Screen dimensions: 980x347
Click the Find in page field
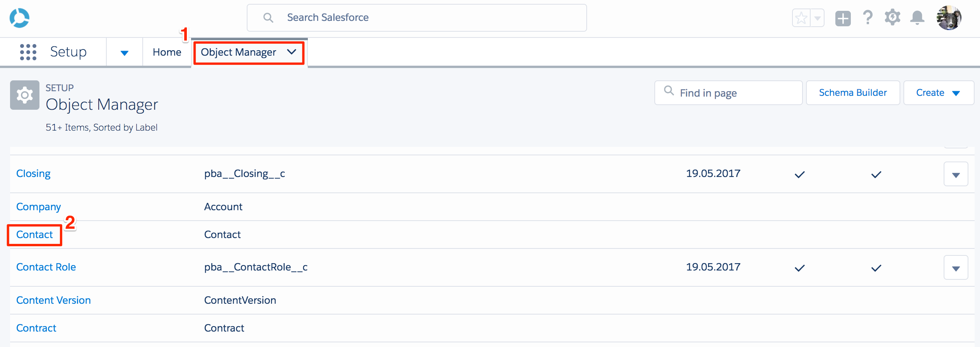pyautogui.click(x=728, y=93)
